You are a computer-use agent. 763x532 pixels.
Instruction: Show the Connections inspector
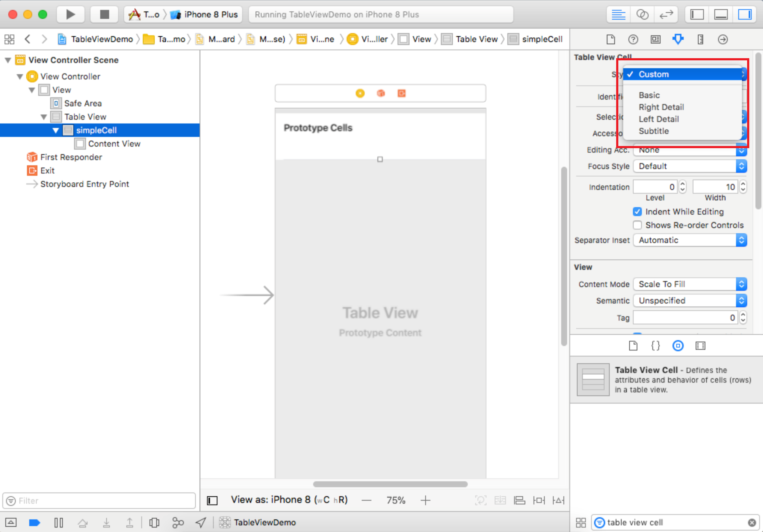[x=723, y=40]
